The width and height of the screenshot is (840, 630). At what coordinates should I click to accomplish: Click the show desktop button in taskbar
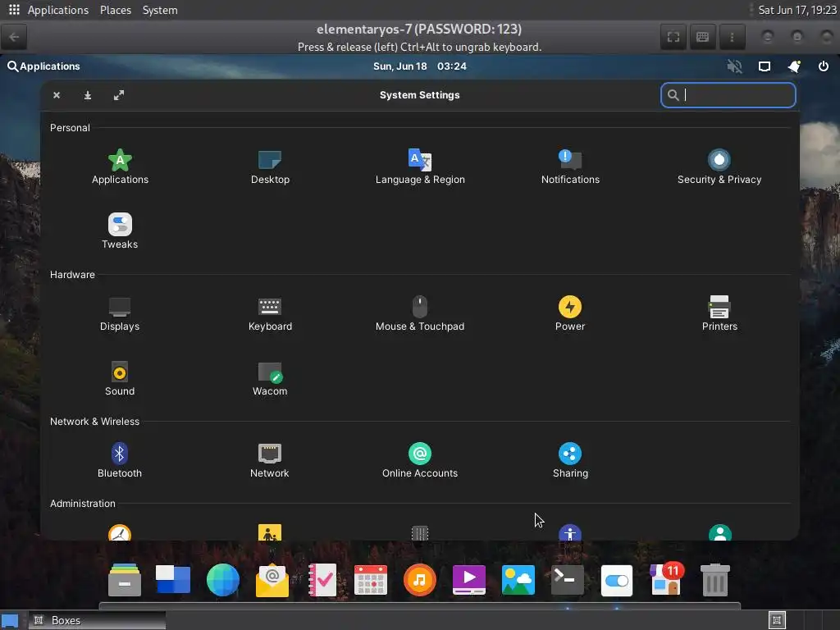coord(10,620)
